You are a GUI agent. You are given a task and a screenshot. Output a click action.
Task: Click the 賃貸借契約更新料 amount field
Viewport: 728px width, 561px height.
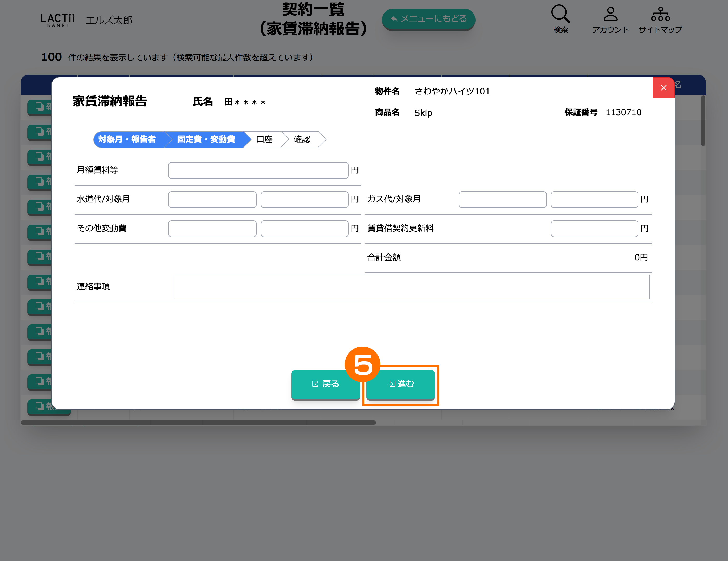click(594, 229)
